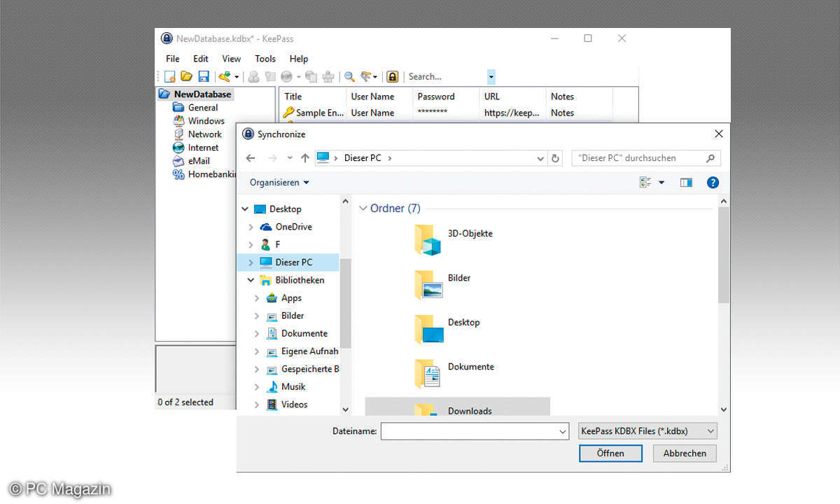Click the Copy Password icon in KeePass toolbar
This screenshot has height=504, width=840.
coord(269,76)
